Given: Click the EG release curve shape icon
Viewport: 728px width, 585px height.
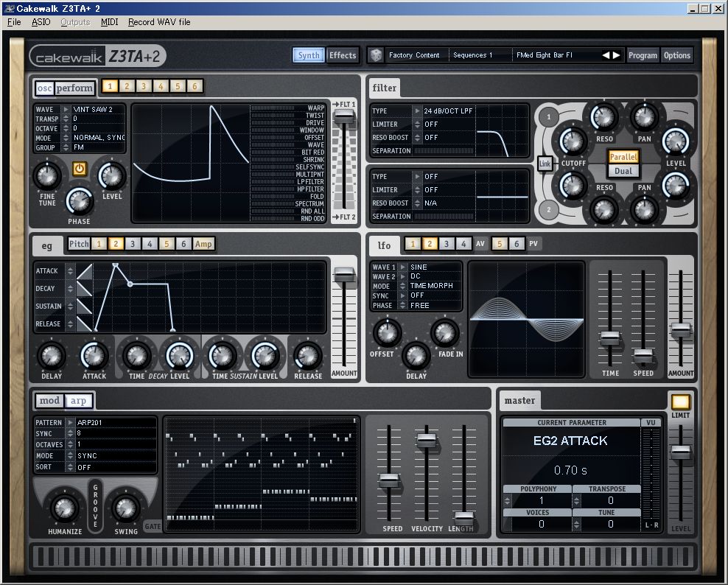Looking at the screenshot, I should (85, 324).
